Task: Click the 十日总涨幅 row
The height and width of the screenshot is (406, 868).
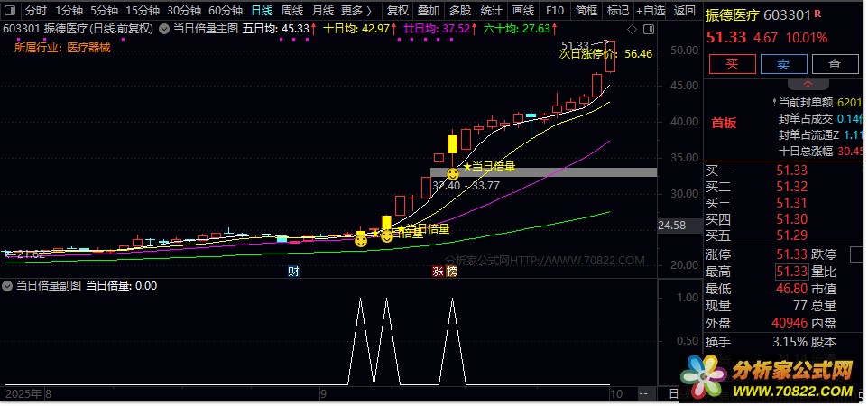Action: point(820,152)
